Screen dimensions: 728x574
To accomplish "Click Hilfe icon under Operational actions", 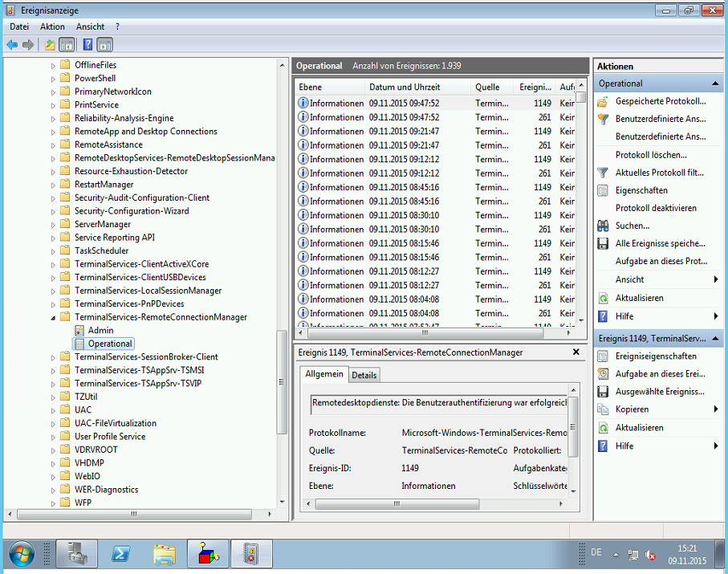I will point(603,316).
